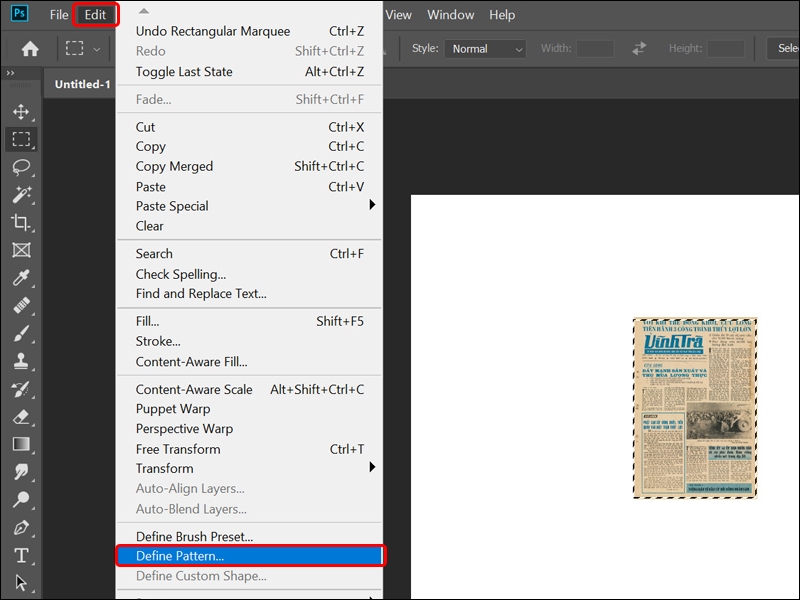Expand the Transform submenu arrow

pyautogui.click(x=372, y=467)
